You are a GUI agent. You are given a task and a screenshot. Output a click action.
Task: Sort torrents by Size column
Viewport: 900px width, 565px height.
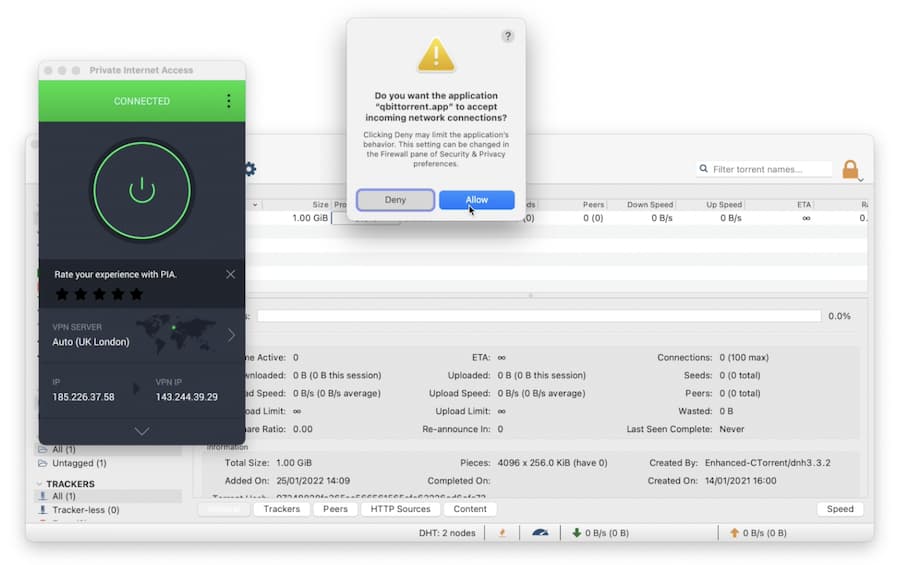(320, 204)
